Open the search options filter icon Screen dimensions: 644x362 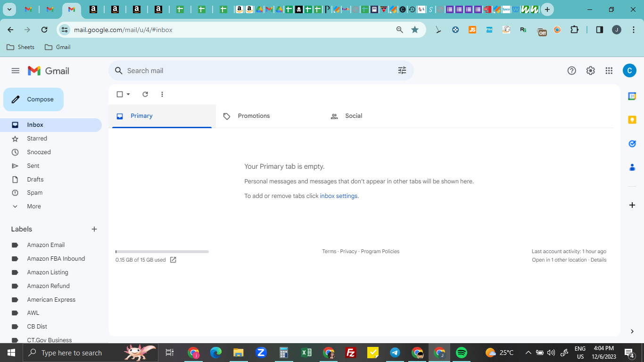tap(402, 71)
